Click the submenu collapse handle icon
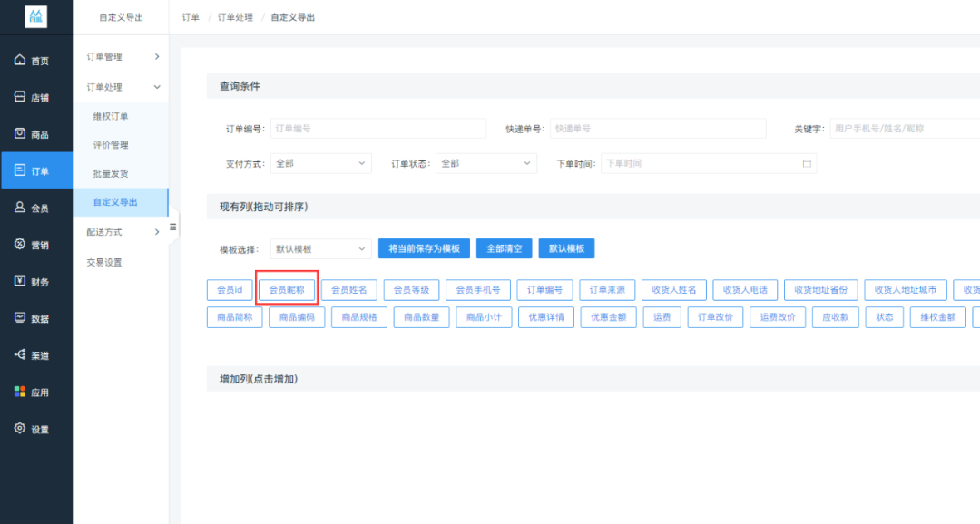 173,228
